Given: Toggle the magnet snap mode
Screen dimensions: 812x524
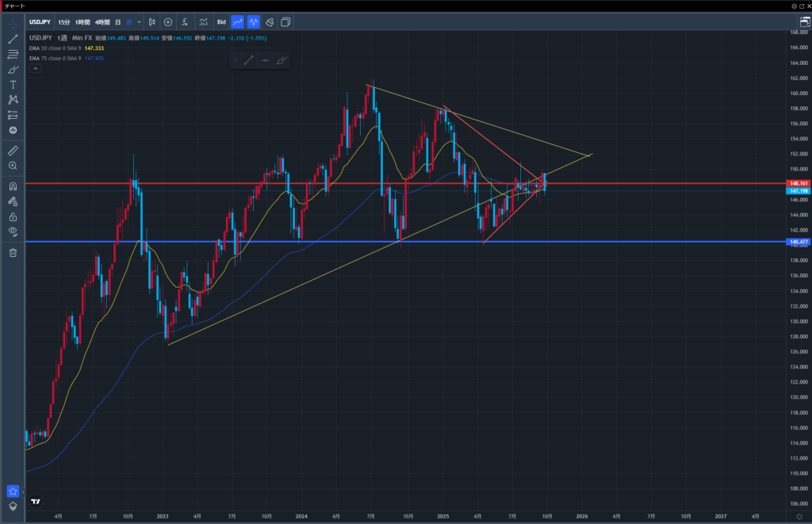Looking at the screenshot, I should (x=13, y=186).
